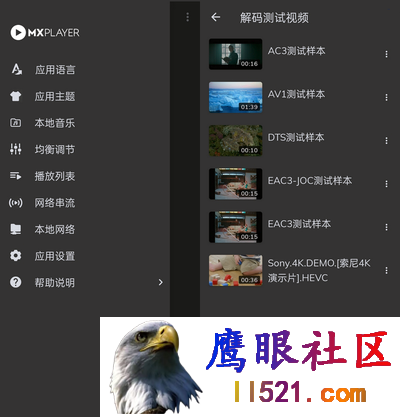
Task: Play the EAC3测试样本 thumbnail
Action: (236, 227)
